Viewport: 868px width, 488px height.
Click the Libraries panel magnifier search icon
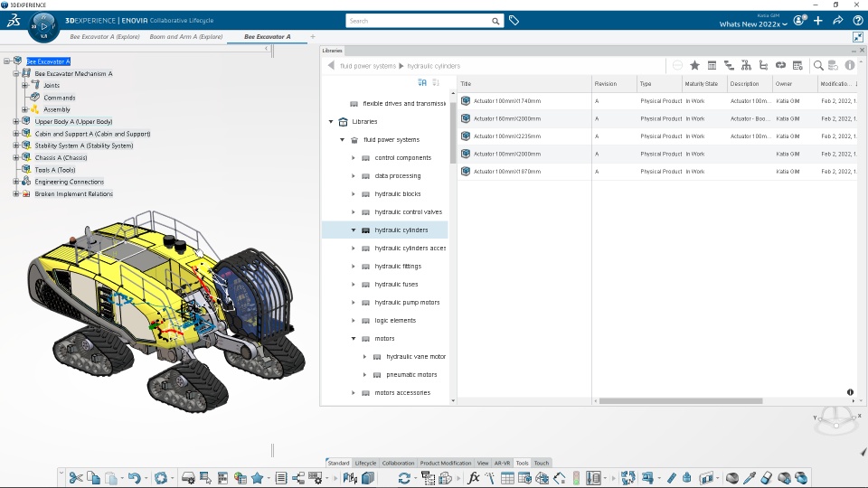click(818, 65)
